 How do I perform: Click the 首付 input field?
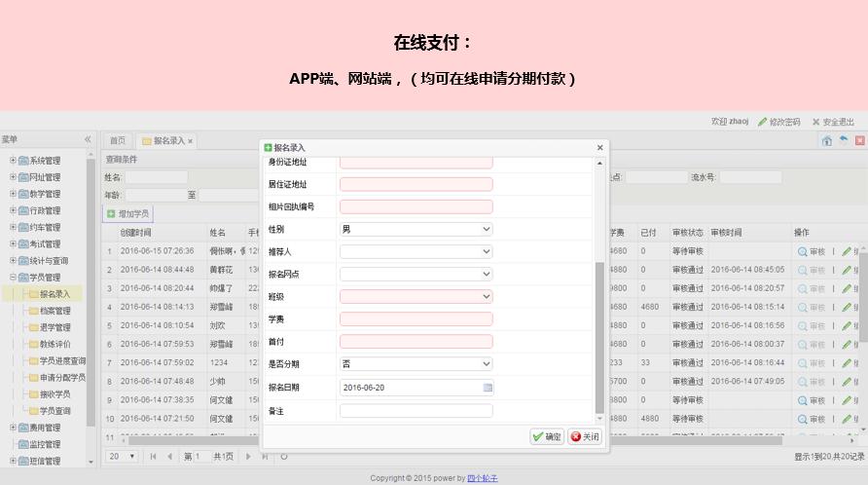tap(416, 342)
